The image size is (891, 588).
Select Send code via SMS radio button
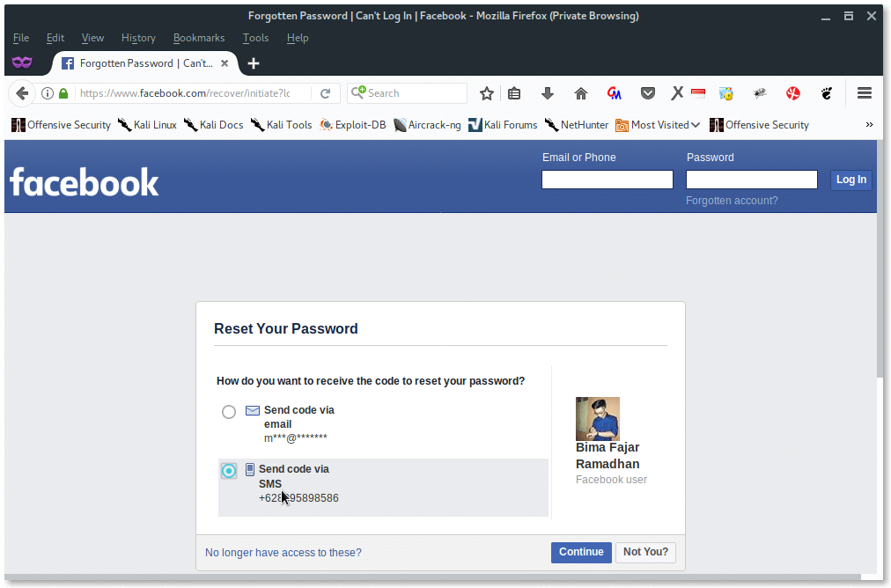229,471
